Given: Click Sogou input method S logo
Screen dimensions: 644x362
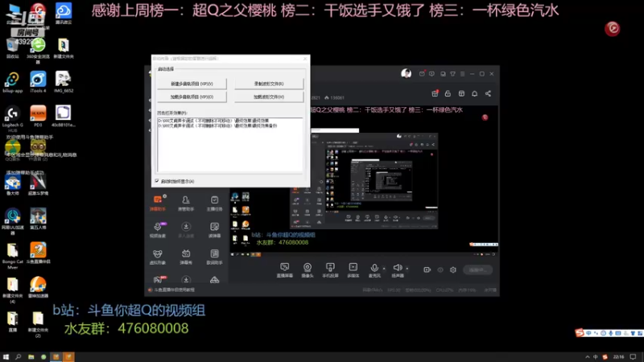Looking at the screenshot, I should pos(579,332).
